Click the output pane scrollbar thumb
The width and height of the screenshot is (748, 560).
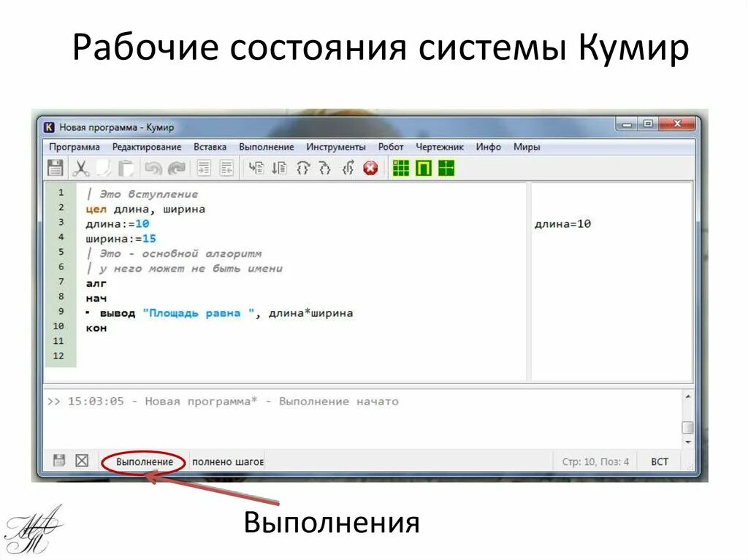(688, 427)
